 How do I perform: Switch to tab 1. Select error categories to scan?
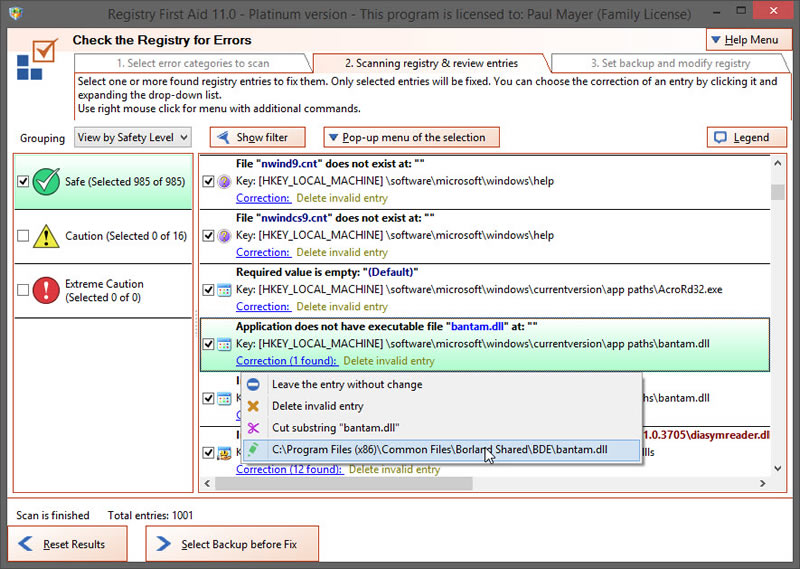click(x=193, y=63)
